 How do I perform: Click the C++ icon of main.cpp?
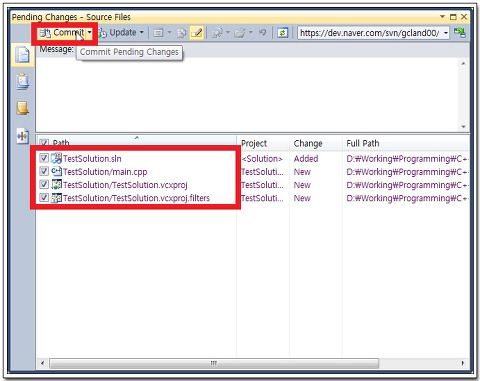56,171
